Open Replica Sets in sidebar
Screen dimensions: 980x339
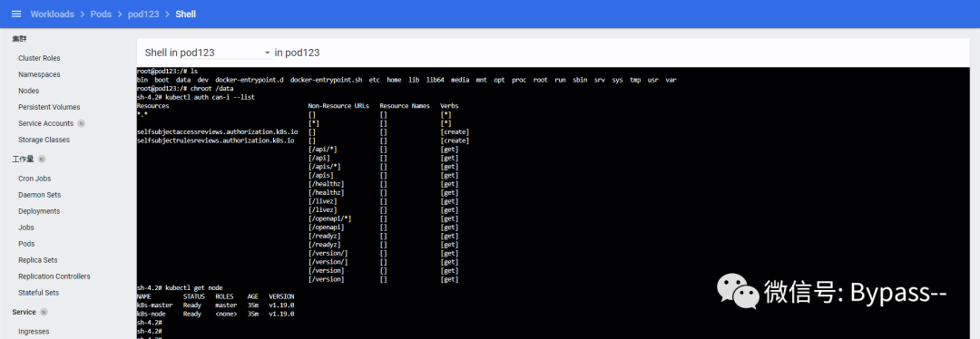pos(37,260)
